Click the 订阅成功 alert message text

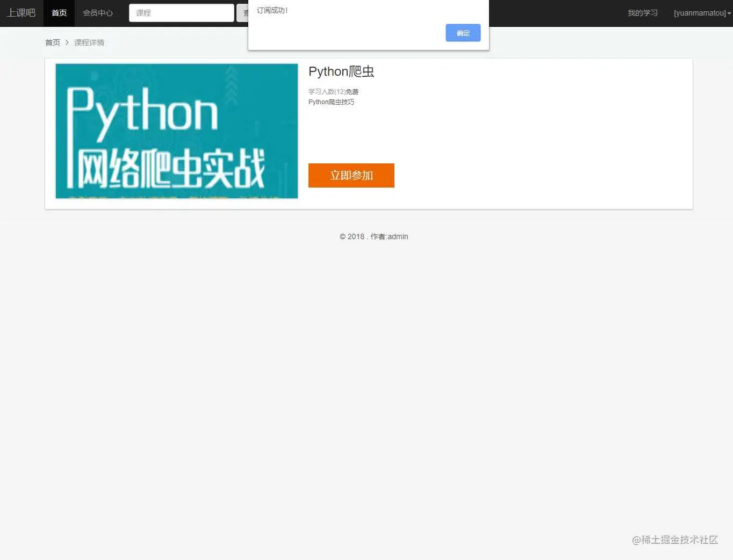coord(272,10)
